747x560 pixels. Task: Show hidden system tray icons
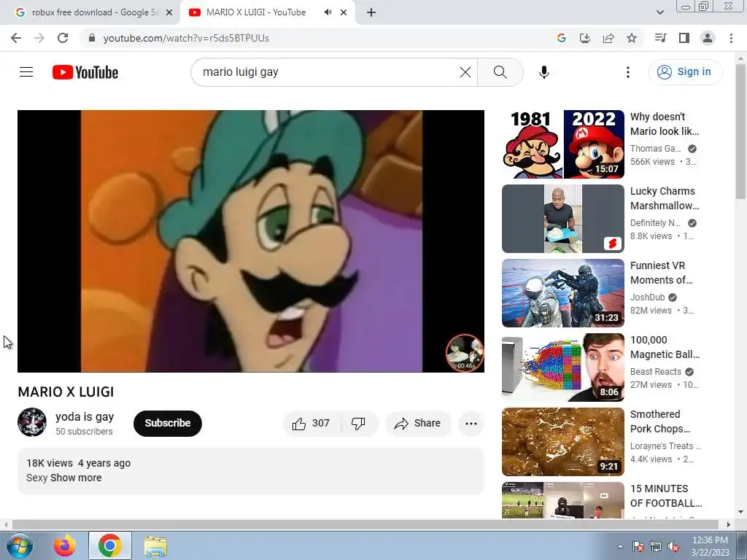pos(620,546)
